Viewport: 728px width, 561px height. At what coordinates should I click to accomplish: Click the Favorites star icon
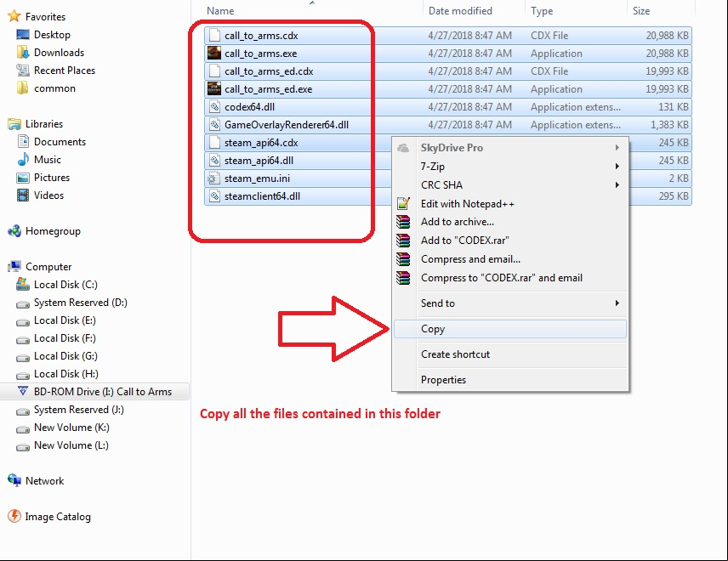pyautogui.click(x=14, y=16)
